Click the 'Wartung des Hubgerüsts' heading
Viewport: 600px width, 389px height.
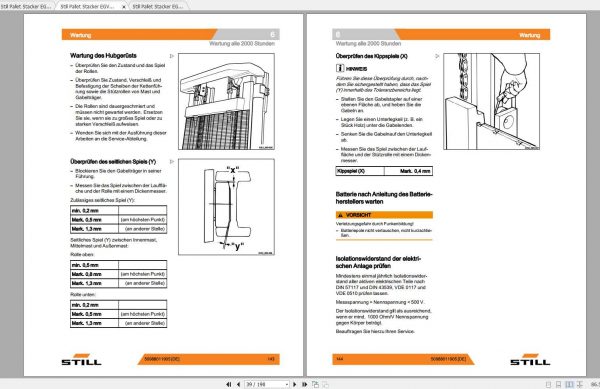pos(103,55)
